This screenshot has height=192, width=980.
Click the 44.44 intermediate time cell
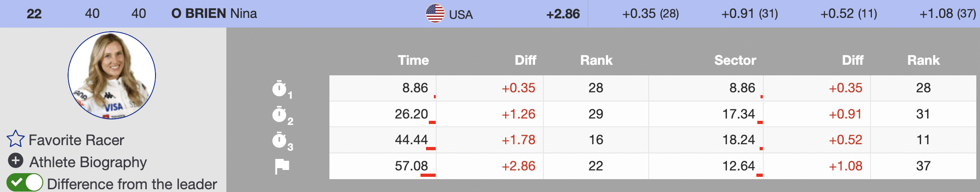pyautogui.click(x=411, y=140)
